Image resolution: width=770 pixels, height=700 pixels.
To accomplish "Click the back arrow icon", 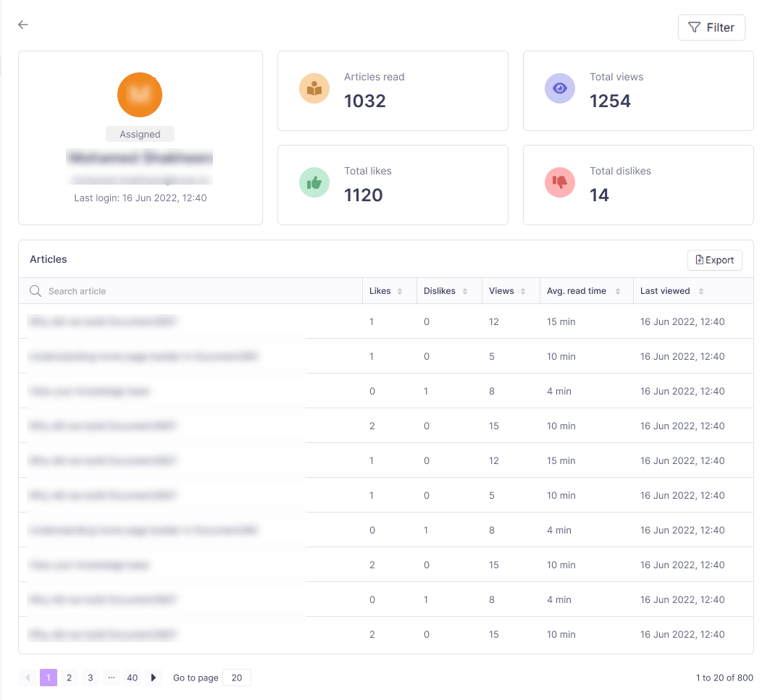I will (23, 25).
